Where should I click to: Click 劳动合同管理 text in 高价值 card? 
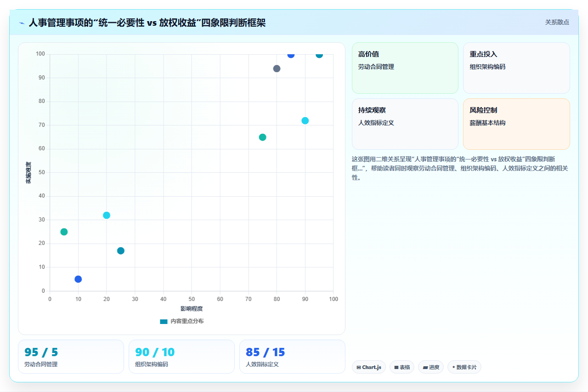coord(376,67)
